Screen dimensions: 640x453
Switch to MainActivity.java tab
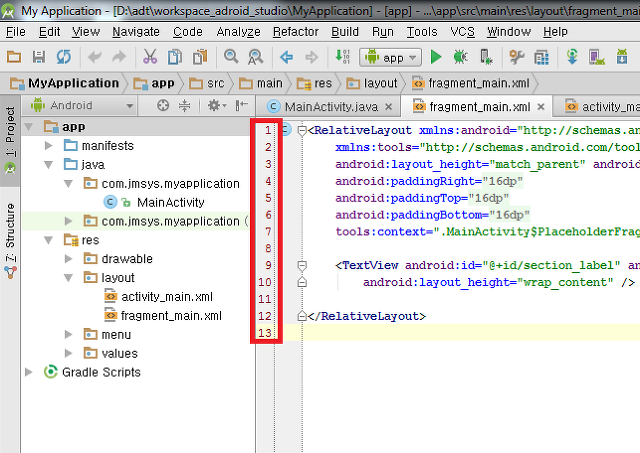click(x=331, y=107)
